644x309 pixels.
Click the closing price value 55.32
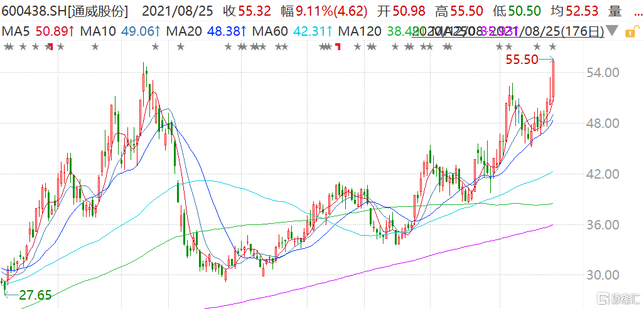[x=254, y=12]
